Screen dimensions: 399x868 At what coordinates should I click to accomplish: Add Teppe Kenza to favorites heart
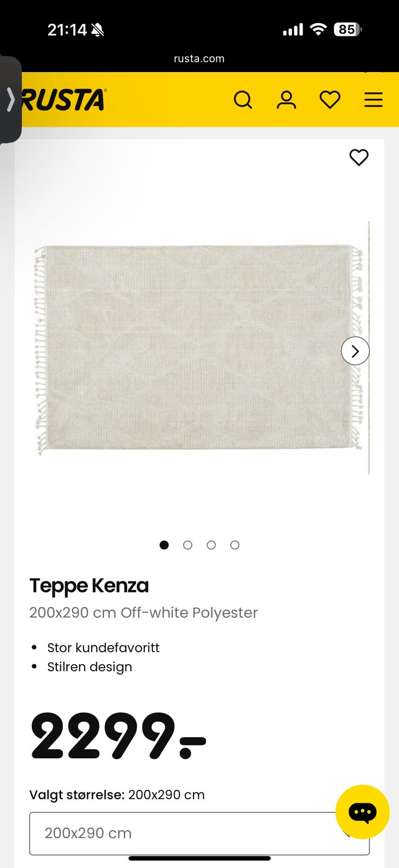[358, 157]
